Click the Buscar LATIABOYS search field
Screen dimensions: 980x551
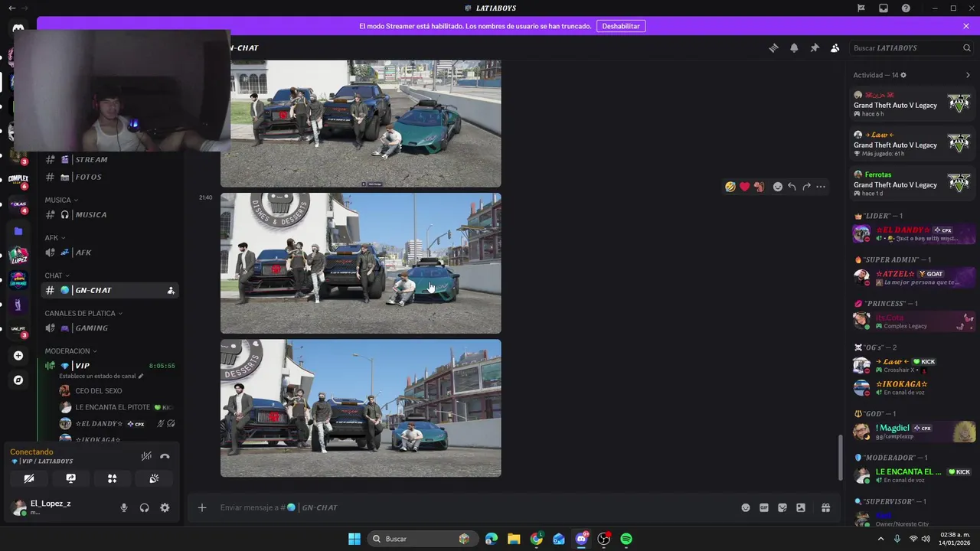click(911, 47)
